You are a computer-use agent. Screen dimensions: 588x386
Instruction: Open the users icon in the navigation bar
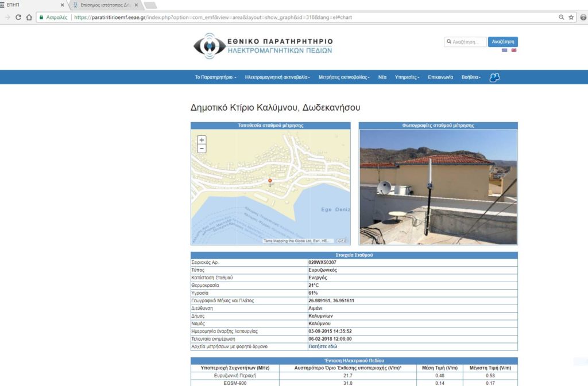494,77
